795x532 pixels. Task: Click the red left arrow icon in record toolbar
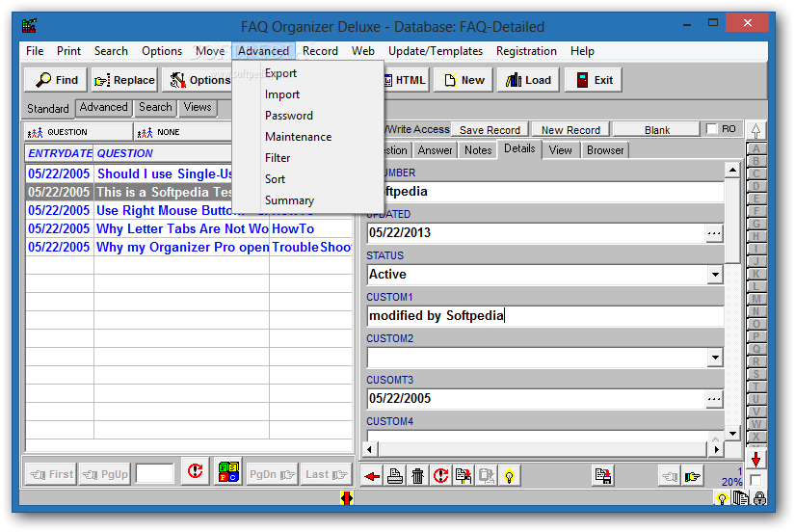tap(372, 476)
